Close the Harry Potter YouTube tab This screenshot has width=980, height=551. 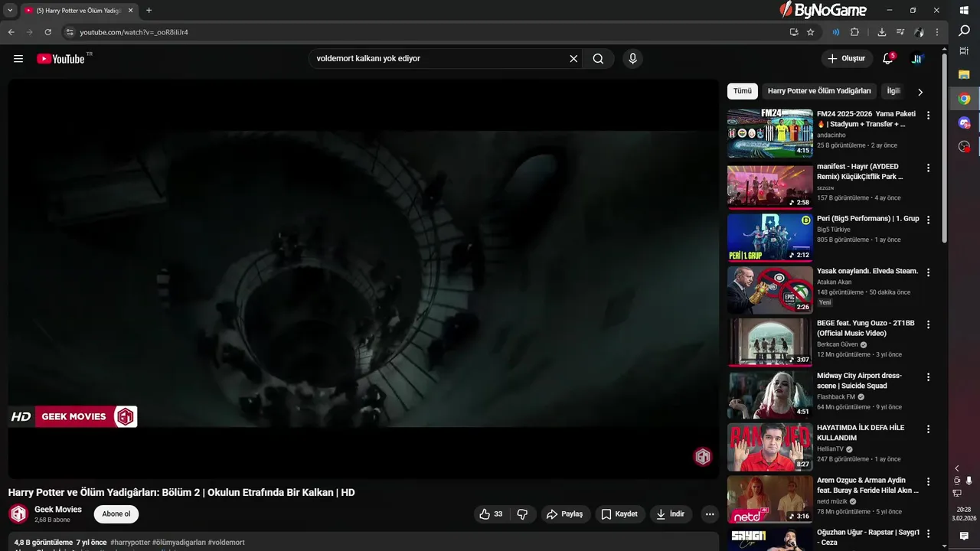[x=130, y=11]
